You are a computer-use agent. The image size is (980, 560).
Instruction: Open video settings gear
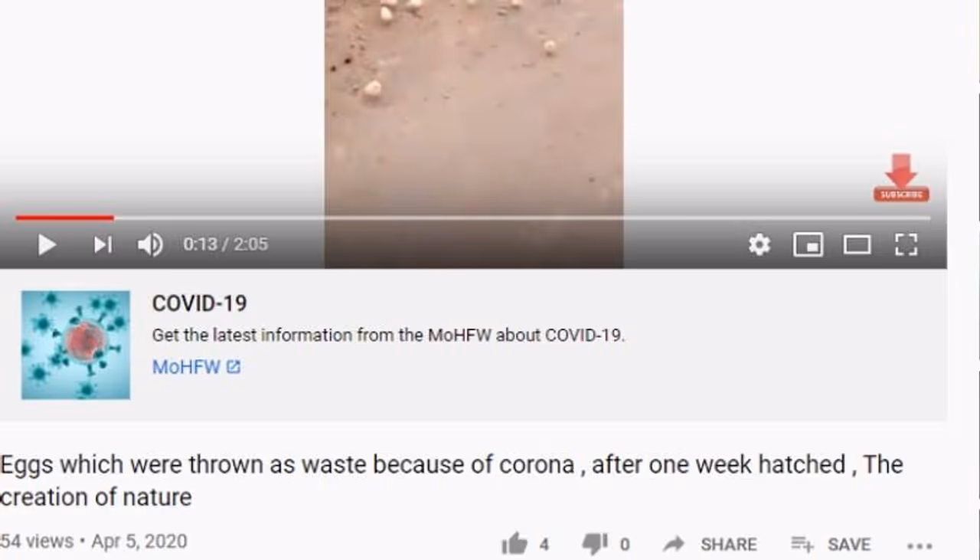pos(759,244)
